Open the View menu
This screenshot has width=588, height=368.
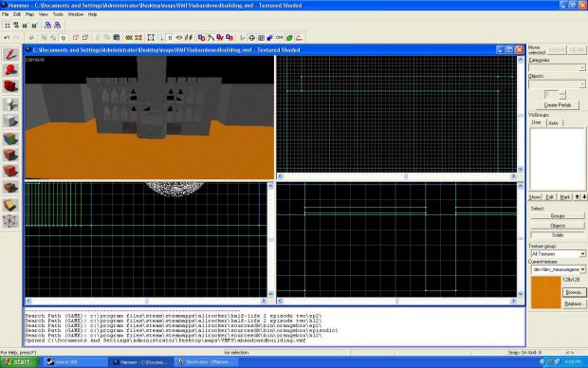43,14
